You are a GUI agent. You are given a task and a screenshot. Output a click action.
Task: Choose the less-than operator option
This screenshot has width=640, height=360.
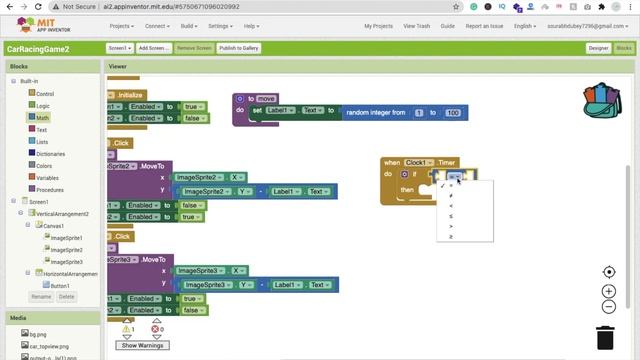(x=451, y=206)
